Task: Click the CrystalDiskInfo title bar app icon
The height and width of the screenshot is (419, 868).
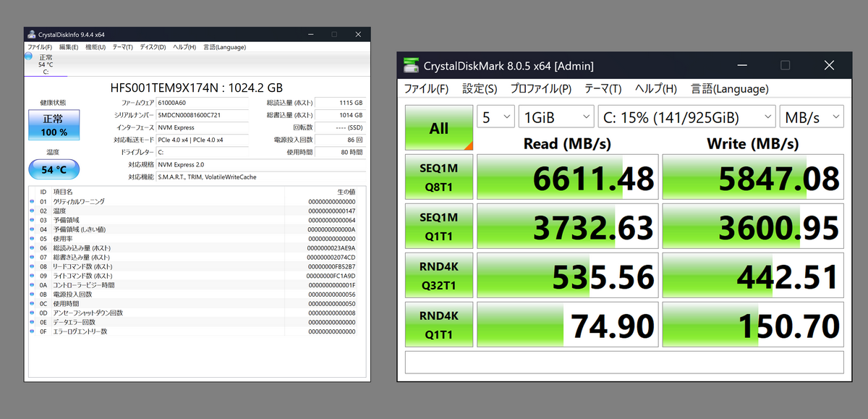Action: pyautogui.click(x=30, y=35)
